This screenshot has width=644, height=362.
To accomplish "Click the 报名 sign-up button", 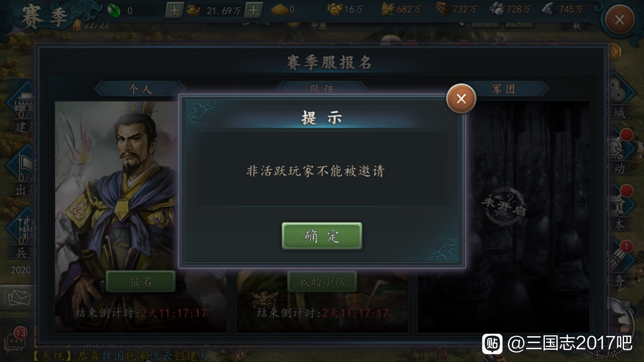I will coord(140,281).
